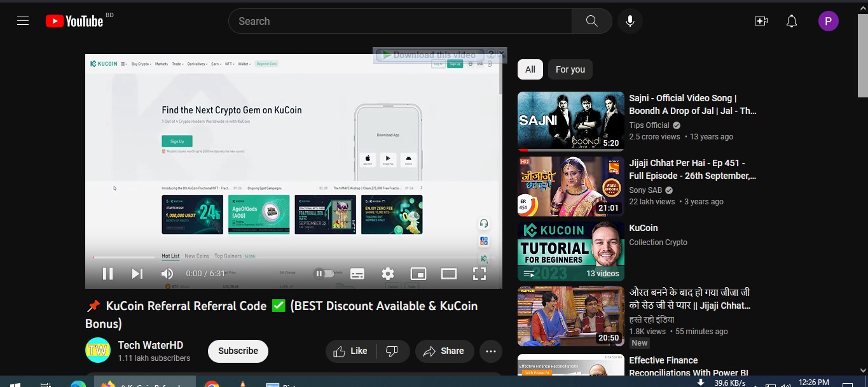This screenshot has height=387, width=868.
Task: Open Microsoft Edge from the taskbar
Action: coord(78,384)
